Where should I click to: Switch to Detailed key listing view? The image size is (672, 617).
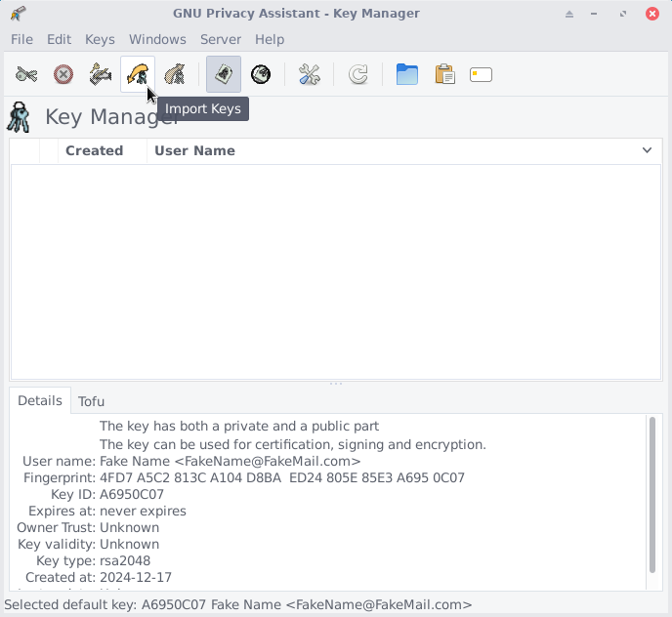click(261, 74)
